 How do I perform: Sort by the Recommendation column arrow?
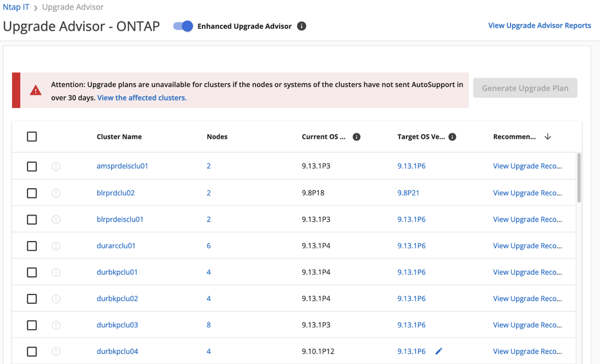pyautogui.click(x=548, y=137)
